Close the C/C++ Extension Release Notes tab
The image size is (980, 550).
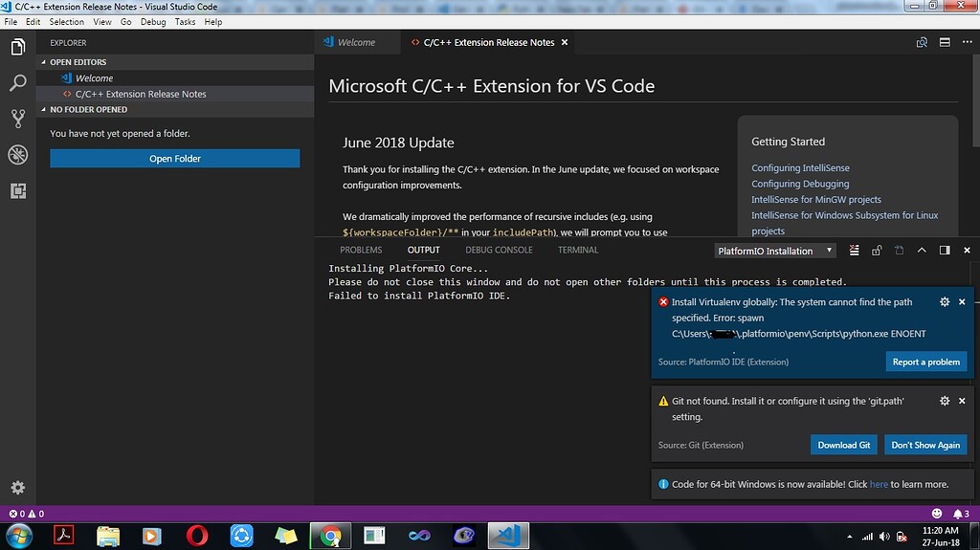click(565, 42)
